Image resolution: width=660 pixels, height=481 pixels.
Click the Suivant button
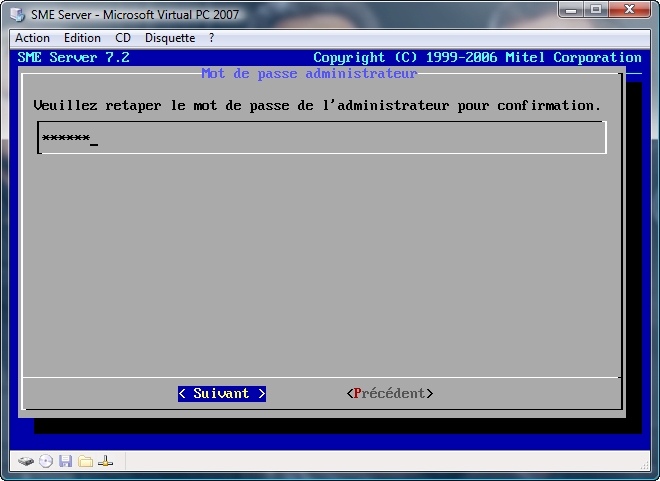(x=222, y=393)
